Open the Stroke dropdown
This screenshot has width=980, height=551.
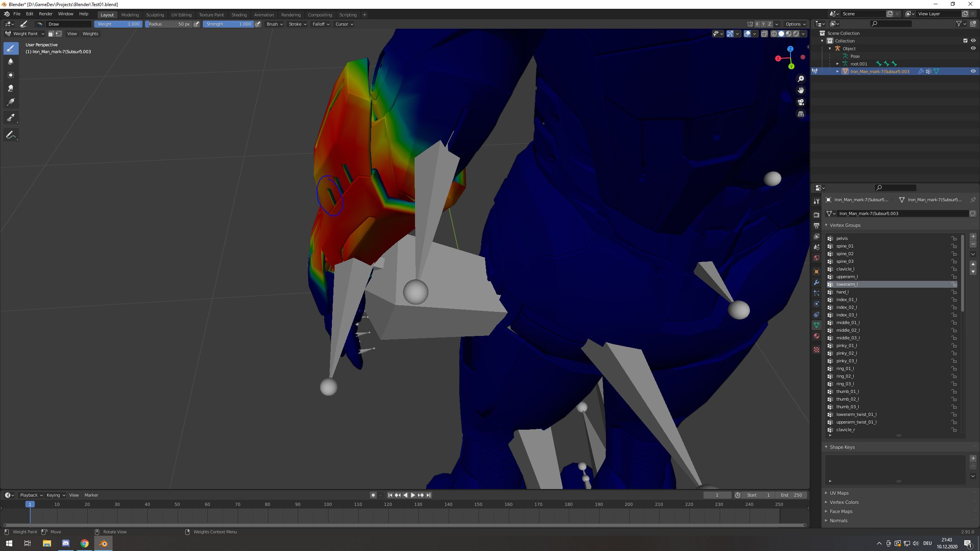[x=297, y=24]
